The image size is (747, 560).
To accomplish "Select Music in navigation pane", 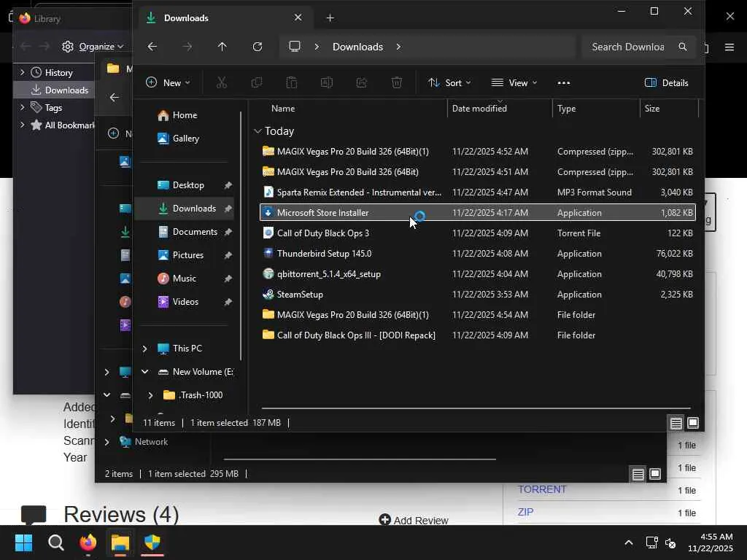I will click(184, 279).
